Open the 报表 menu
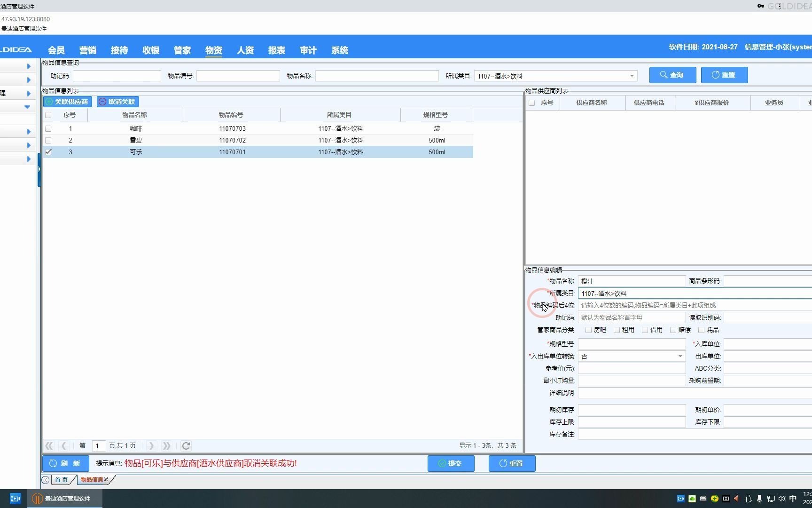 [x=277, y=50]
